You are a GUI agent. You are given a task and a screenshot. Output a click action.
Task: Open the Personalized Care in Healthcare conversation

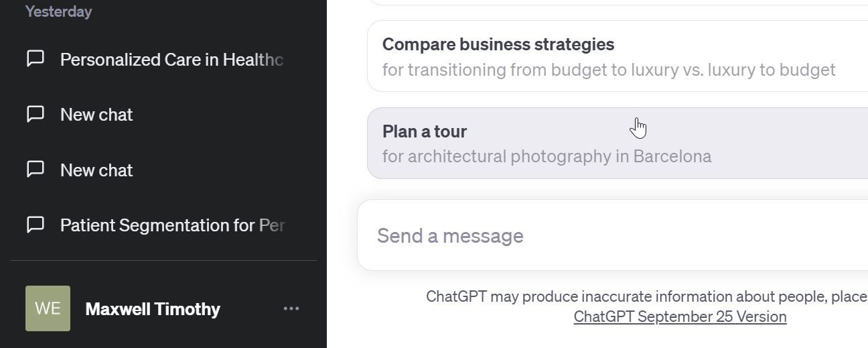tap(171, 60)
